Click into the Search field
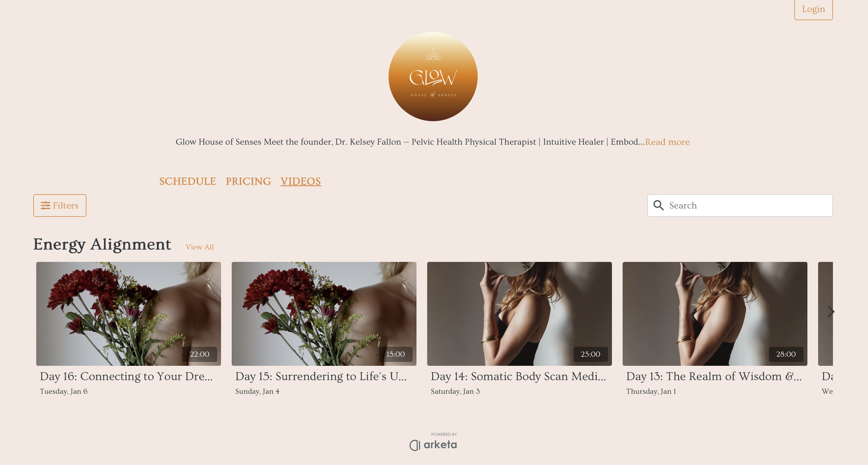This screenshot has height=465, width=868. click(x=740, y=205)
